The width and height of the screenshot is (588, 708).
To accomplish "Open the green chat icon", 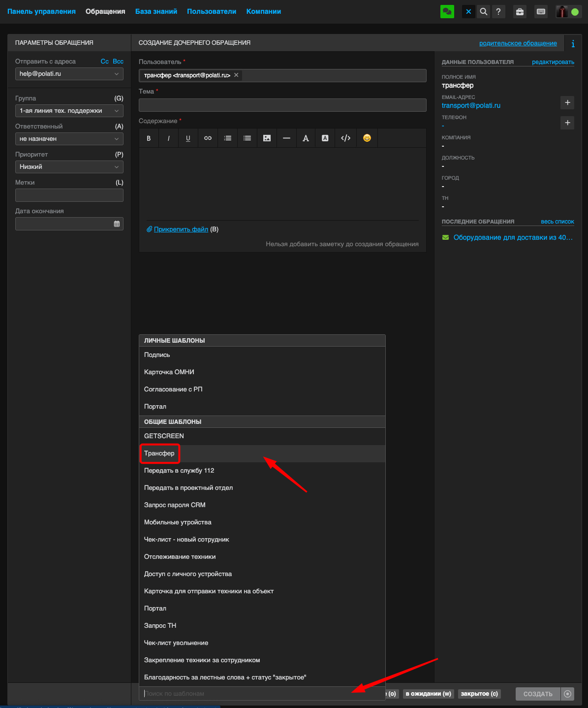I will click(447, 12).
